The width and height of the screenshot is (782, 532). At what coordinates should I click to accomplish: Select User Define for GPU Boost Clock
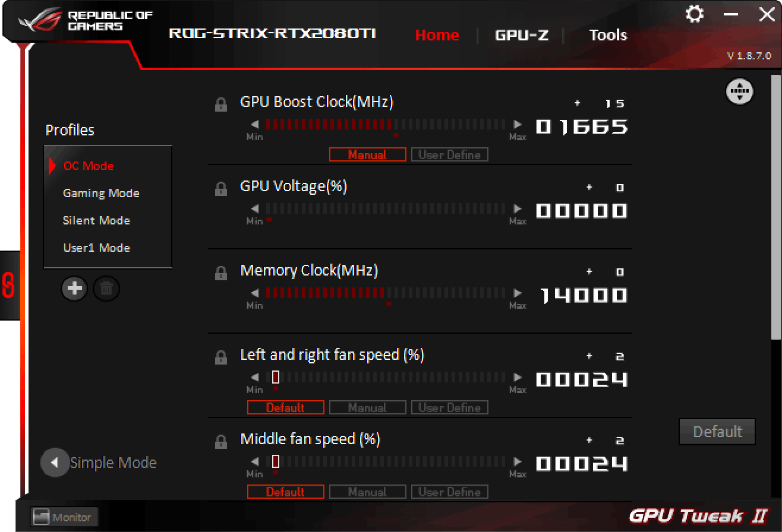450,155
